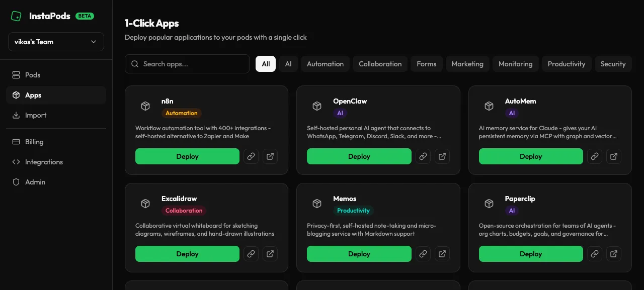Navigate to Integrations in sidebar
The image size is (644, 290).
[56, 162]
